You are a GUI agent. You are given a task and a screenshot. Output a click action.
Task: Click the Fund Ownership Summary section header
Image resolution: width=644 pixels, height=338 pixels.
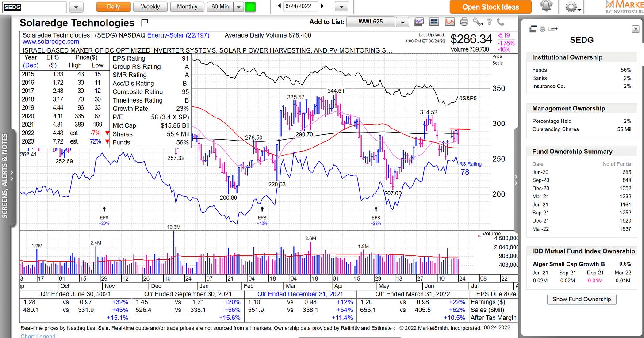582,152
